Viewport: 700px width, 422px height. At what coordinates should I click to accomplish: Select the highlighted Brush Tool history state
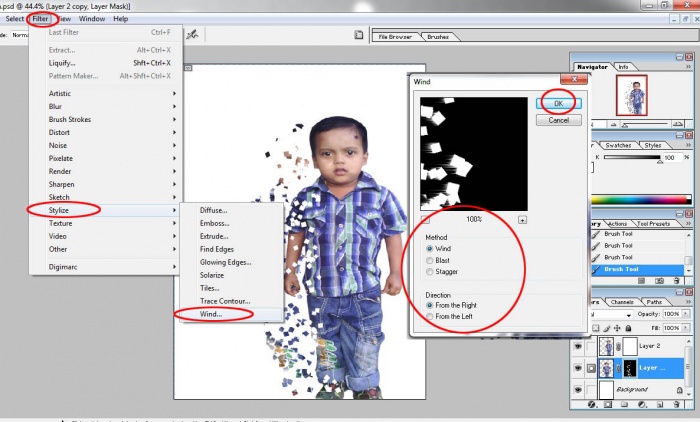(x=637, y=269)
